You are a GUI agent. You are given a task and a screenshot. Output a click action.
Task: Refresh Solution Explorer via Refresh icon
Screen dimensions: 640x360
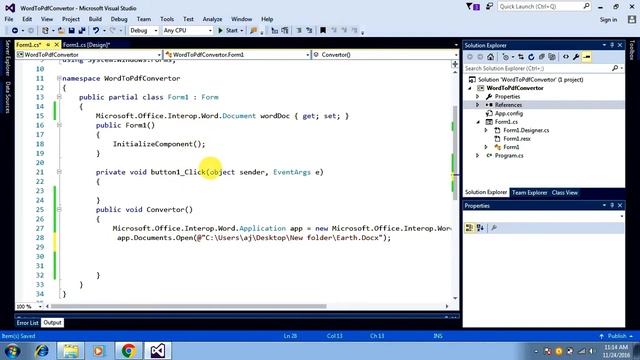[x=531, y=57]
